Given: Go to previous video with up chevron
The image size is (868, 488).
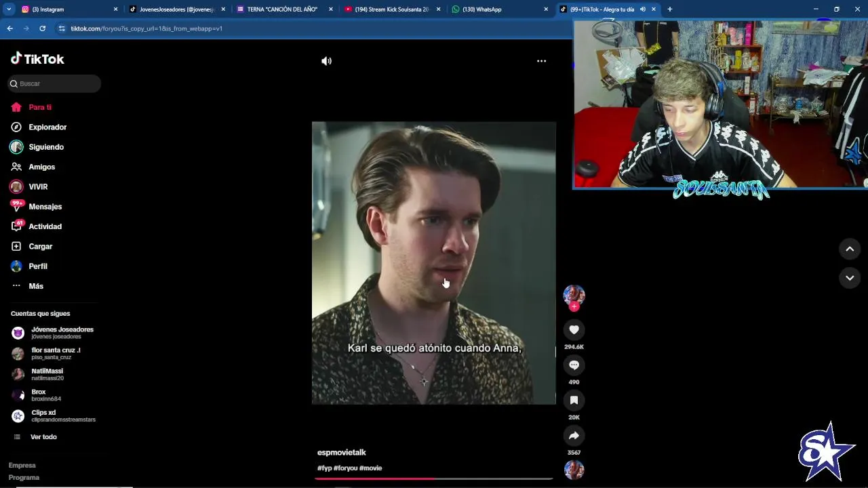Looking at the screenshot, I should (x=850, y=249).
